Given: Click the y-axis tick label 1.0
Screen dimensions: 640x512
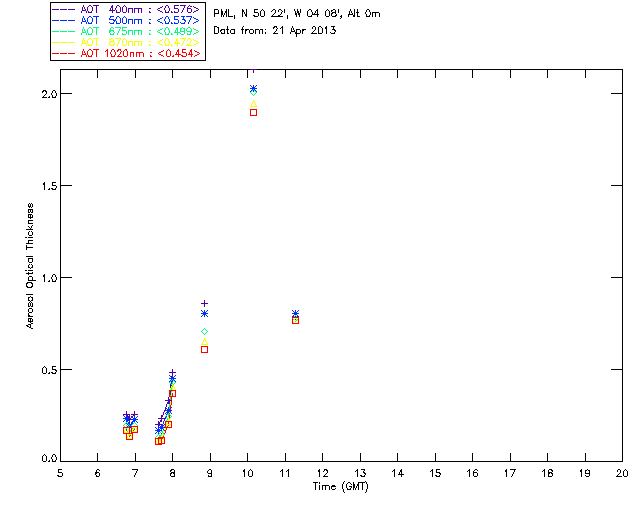Looking at the screenshot, I should click(49, 278).
